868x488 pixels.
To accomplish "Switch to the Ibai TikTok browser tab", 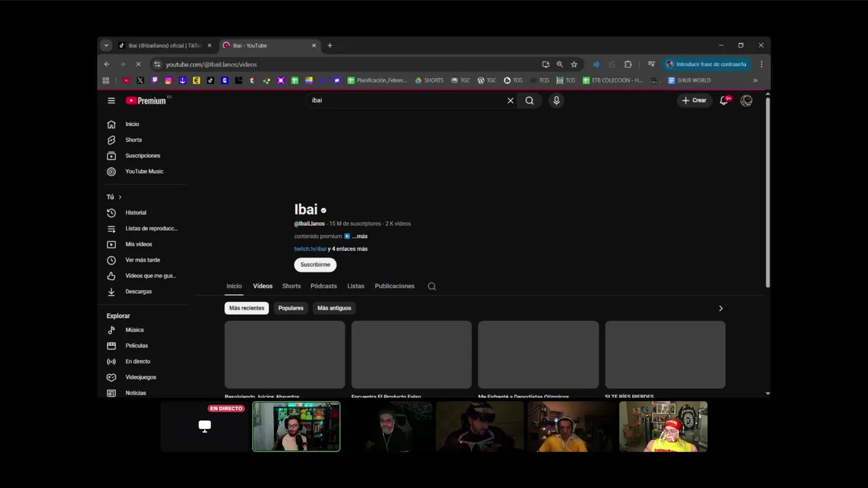I will [x=165, y=45].
